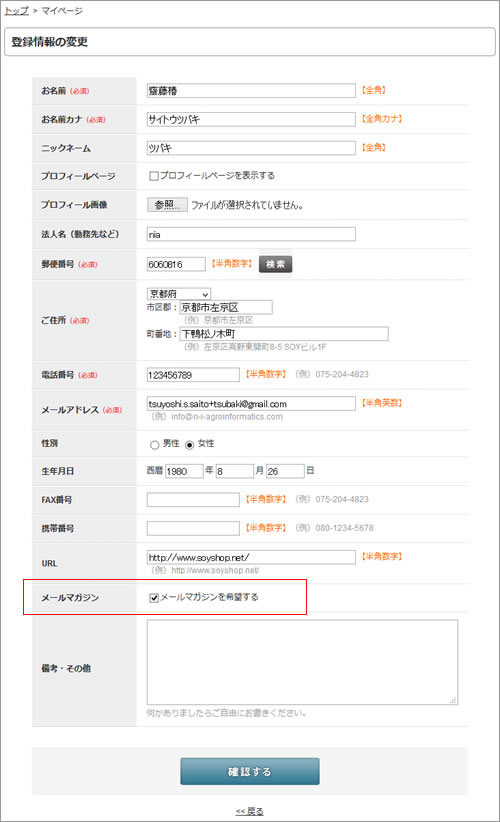
Task: Click the 法人名 company input field
Action: pyautogui.click(x=251, y=234)
